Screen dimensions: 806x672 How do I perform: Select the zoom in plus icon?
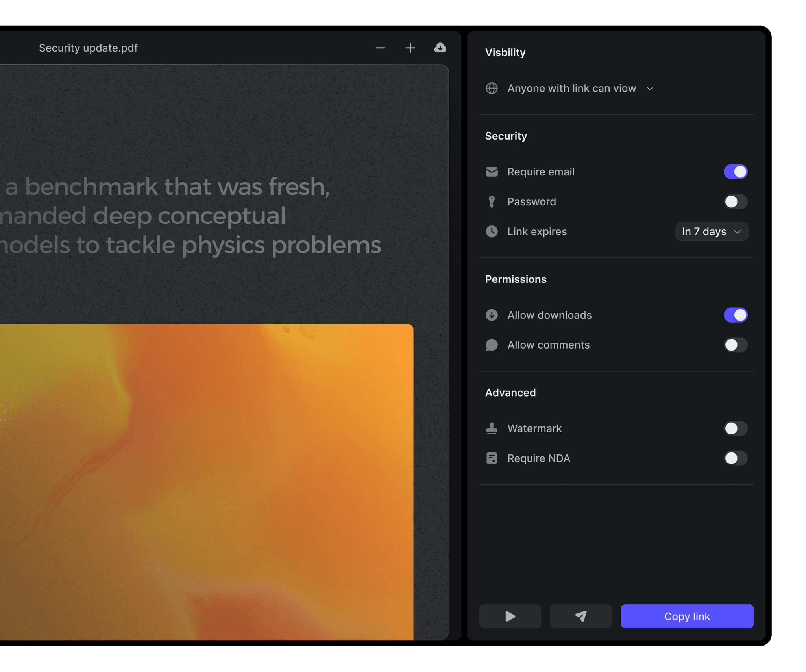point(410,48)
